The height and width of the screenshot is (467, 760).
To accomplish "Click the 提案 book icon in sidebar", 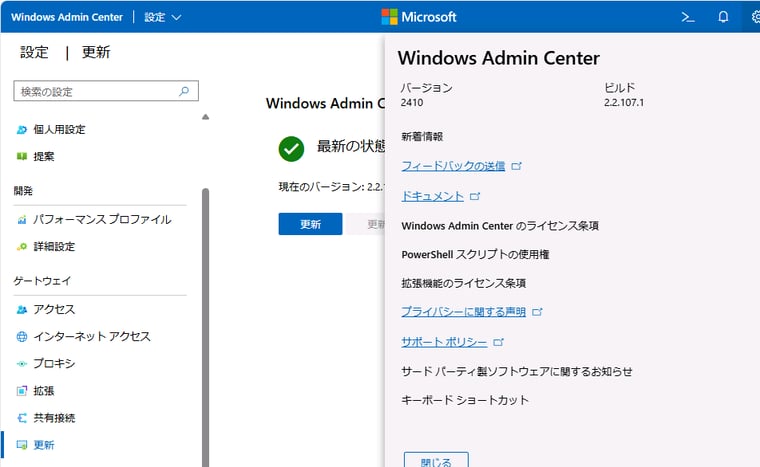I will (x=22, y=156).
